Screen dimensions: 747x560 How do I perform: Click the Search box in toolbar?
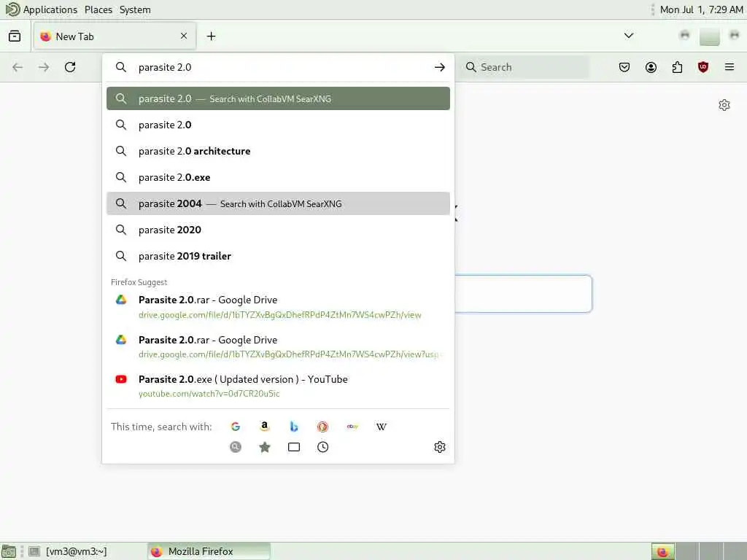pos(524,67)
